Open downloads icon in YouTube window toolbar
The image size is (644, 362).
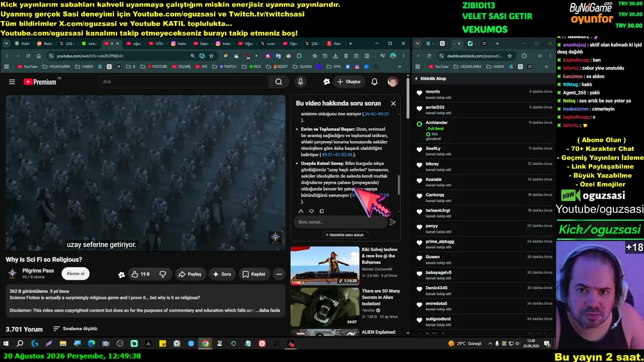click(336, 56)
